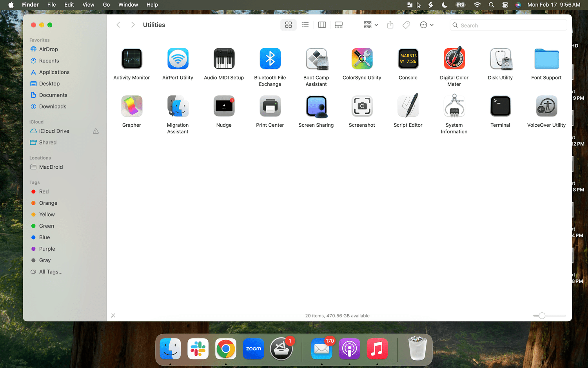Open the View menu
Screen dimensions: 588x368
click(88, 5)
